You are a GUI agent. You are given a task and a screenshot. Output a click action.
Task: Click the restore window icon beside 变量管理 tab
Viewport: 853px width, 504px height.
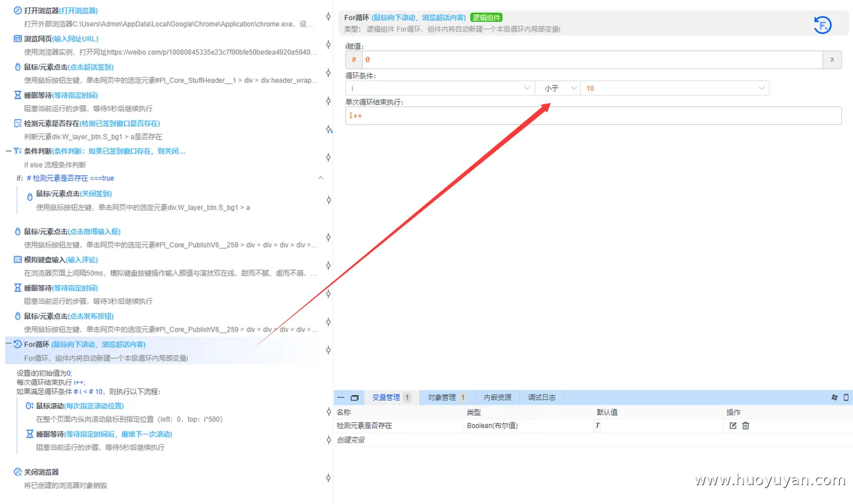355,397
